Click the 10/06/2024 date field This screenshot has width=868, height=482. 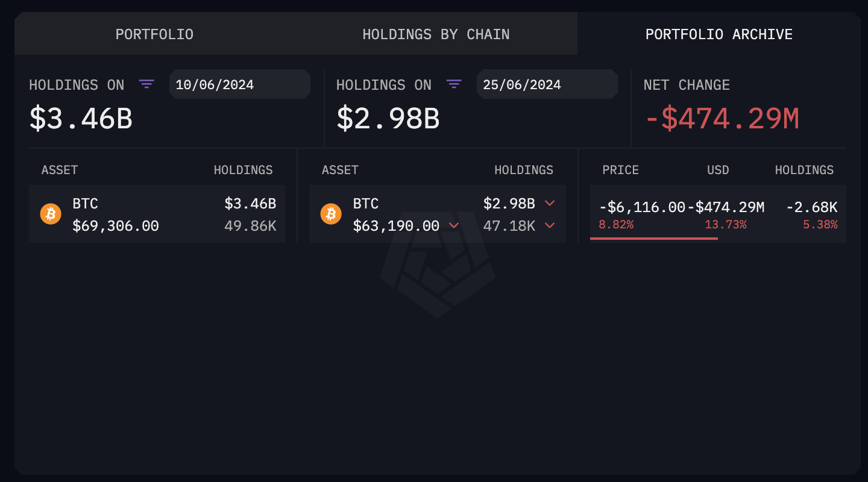click(x=239, y=84)
